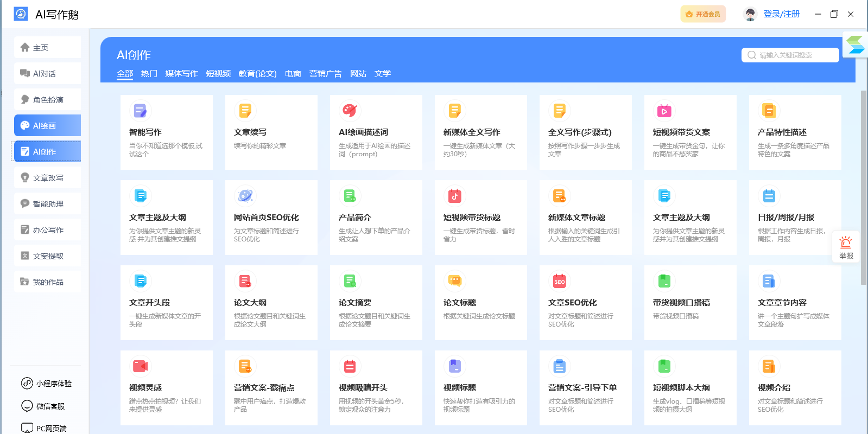Open 我的作品 in the sidebar
The width and height of the screenshot is (868, 434).
[x=47, y=282]
